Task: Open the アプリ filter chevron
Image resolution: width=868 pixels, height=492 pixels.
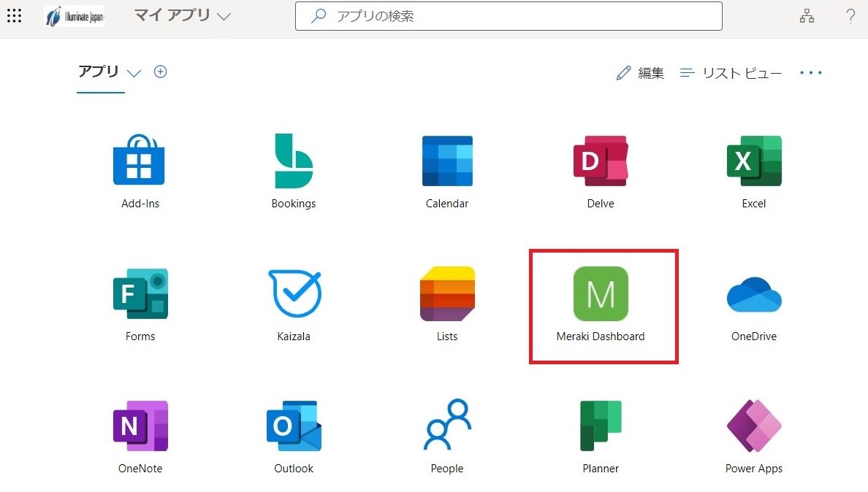Action: click(x=134, y=73)
